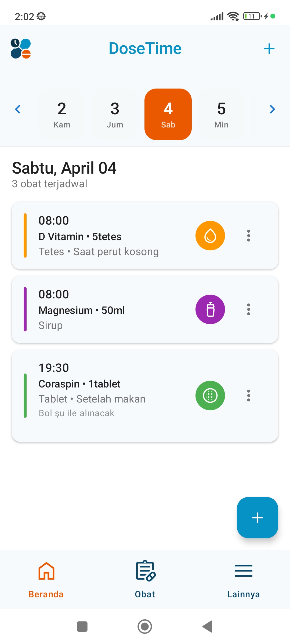The image size is (290, 644).
Task: Go to previous dates with the left chevron
Action: pyautogui.click(x=18, y=109)
